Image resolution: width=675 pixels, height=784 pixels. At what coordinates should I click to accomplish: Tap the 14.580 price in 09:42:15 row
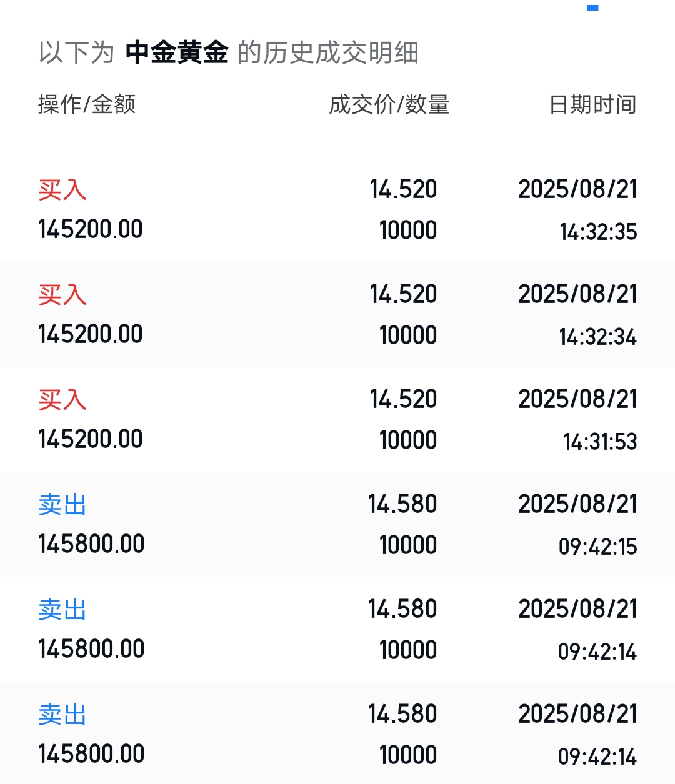click(x=402, y=504)
